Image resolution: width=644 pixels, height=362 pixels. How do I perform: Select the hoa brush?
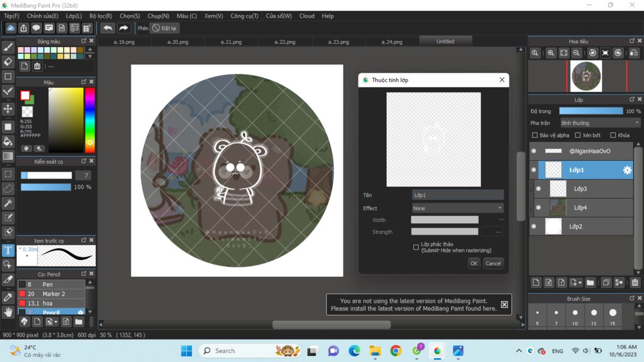tap(52, 304)
